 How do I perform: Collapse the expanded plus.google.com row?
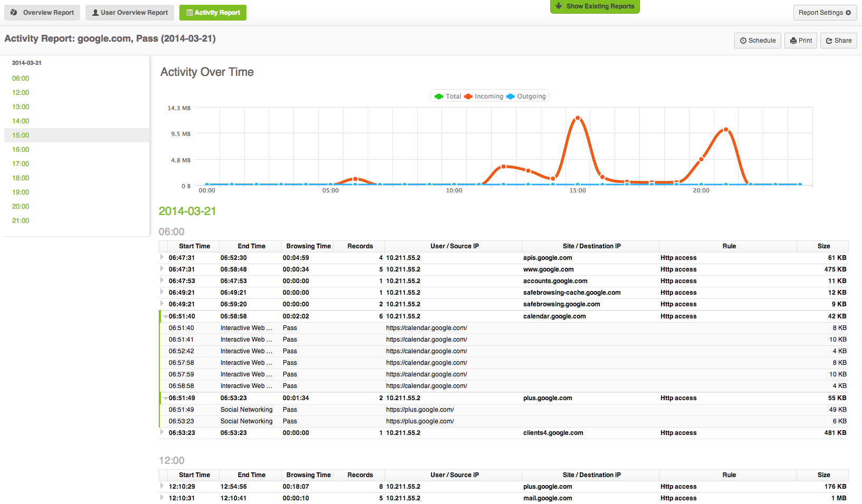tap(165, 398)
